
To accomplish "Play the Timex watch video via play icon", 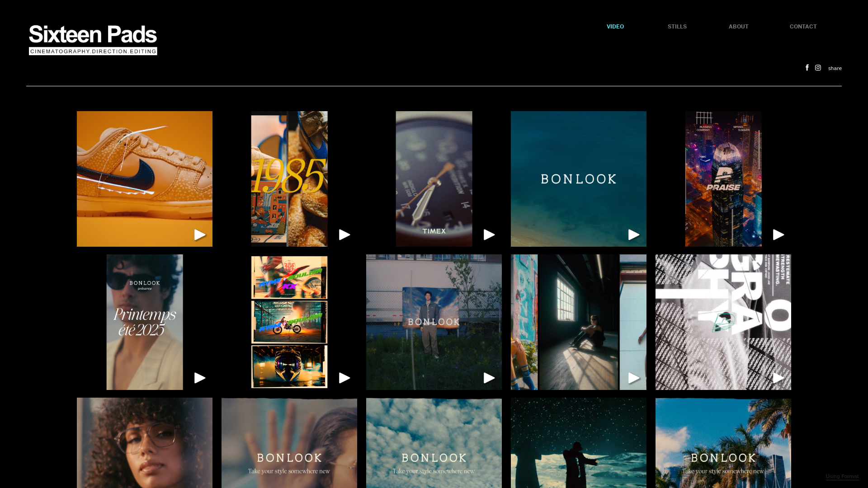I will coord(489,235).
